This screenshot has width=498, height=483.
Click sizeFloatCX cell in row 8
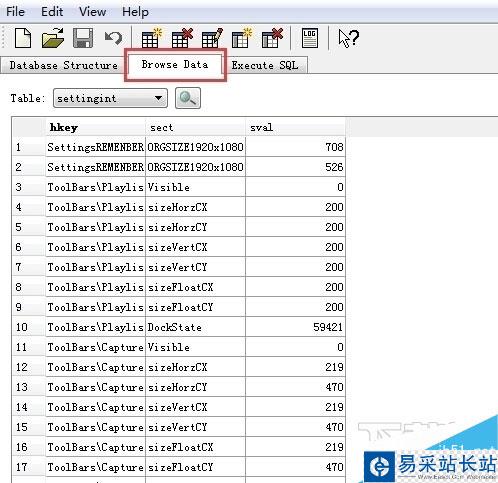[x=195, y=287]
